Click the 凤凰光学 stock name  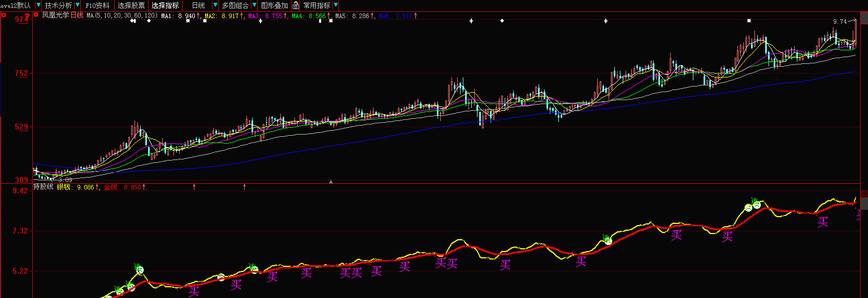55,16
